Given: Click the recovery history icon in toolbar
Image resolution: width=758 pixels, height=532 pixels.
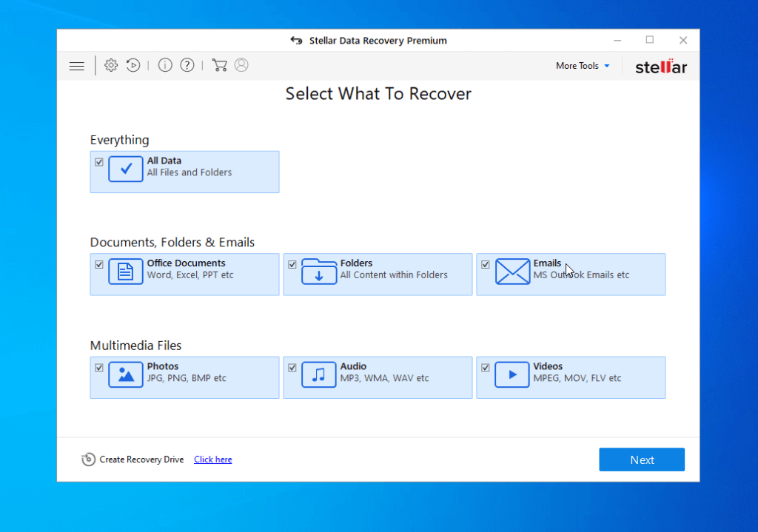Looking at the screenshot, I should [133, 65].
